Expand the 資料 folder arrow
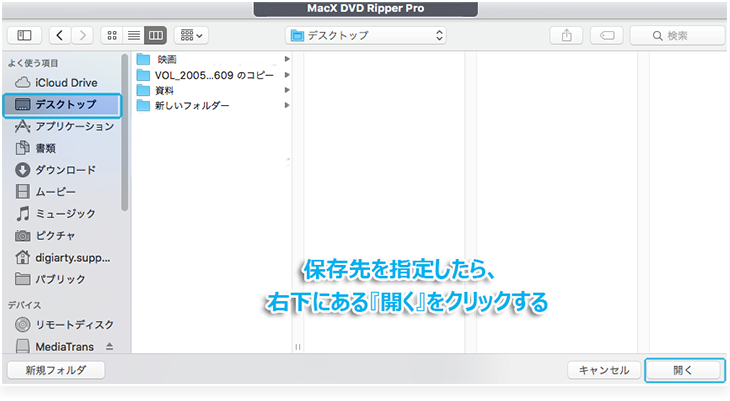 tap(287, 90)
